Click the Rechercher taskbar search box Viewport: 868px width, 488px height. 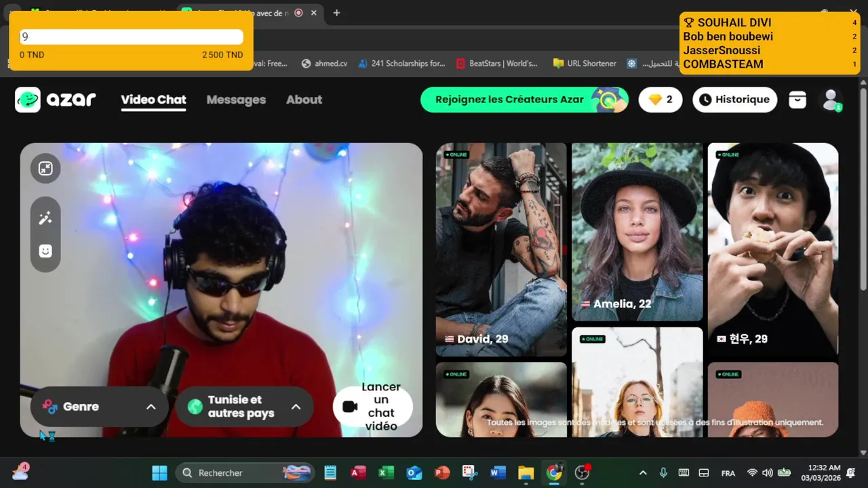pyautogui.click(x=245, y=472)
